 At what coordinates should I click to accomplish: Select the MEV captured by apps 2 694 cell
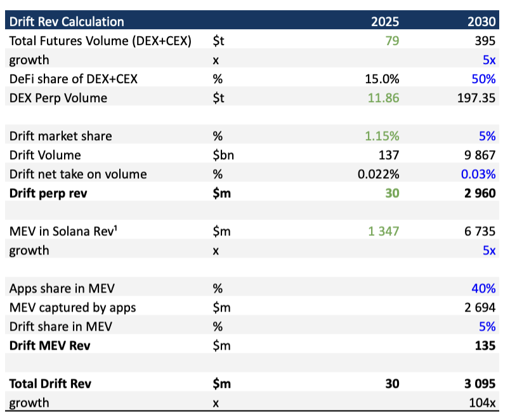coord(480,308)
